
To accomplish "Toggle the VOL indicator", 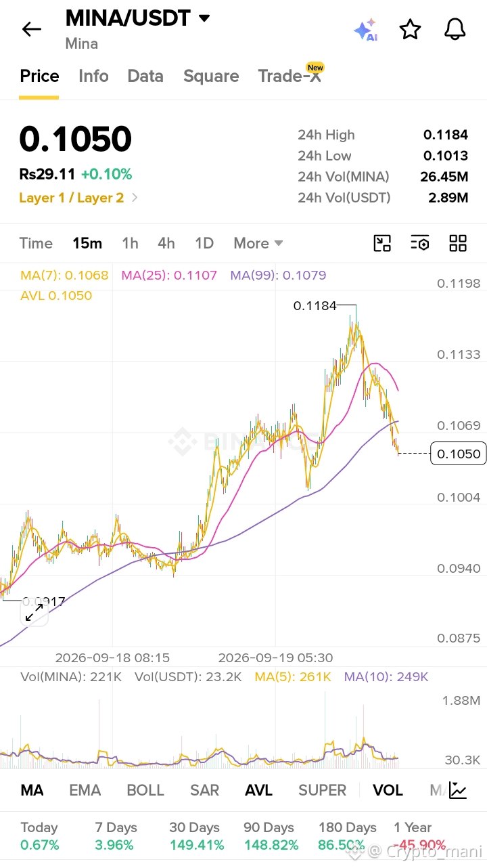I will click(x=388, y=790).
